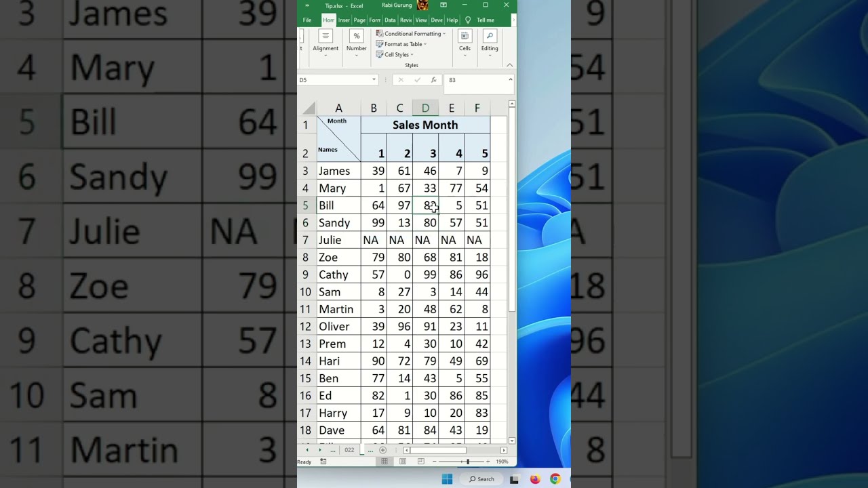Open the File tab
Viewport: 868px width, 488px height.
click(307, 20)
